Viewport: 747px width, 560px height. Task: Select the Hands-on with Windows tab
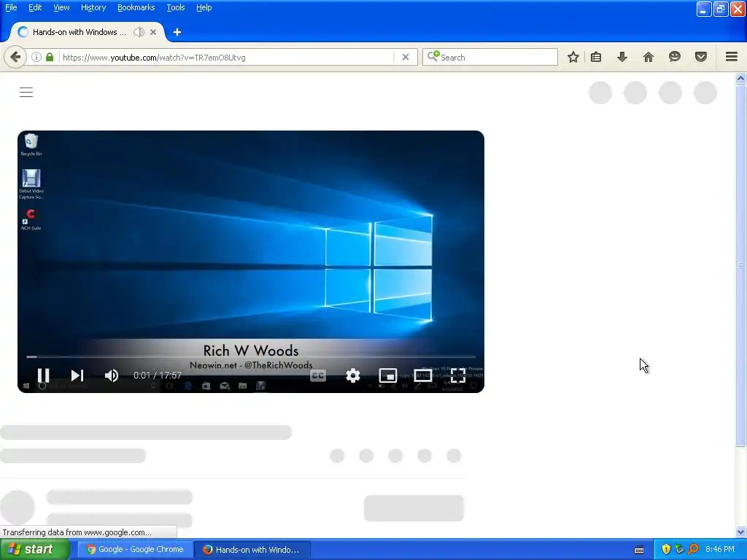pos(79,32)
